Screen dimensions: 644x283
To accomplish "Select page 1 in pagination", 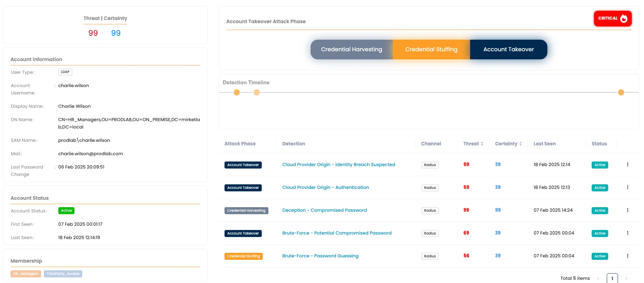I will coord(612,278).
